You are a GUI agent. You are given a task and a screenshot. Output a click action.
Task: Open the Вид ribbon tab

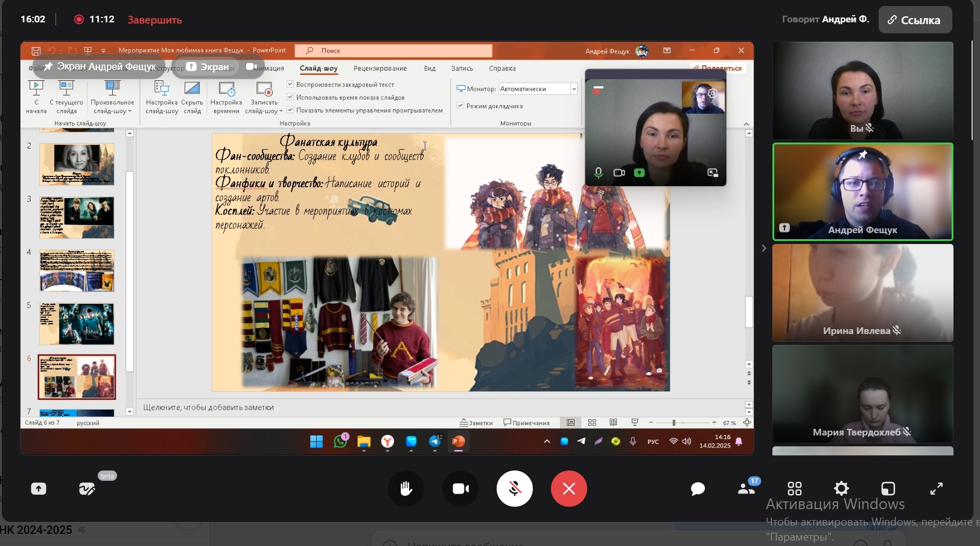[430, 68]
